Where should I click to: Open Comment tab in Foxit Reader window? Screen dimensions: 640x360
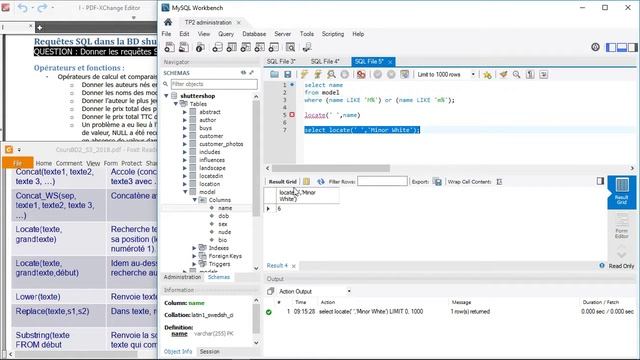[x=69, y=163]
